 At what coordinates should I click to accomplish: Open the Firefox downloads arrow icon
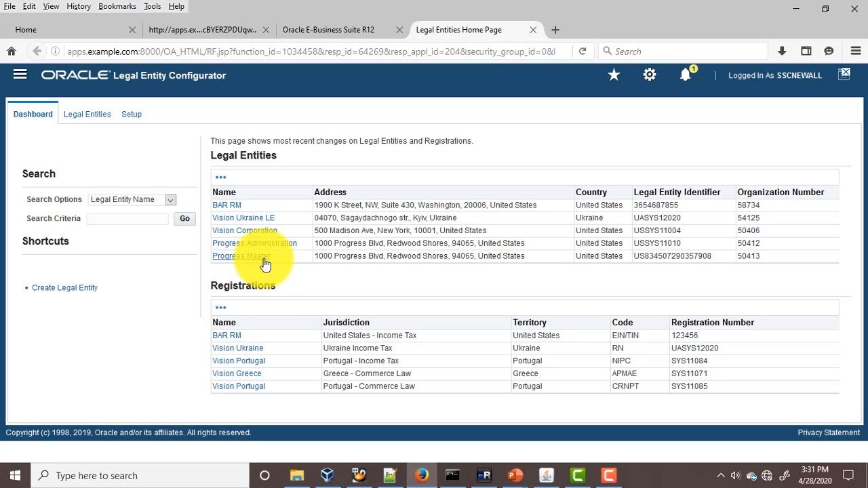[x=782, y=51]
